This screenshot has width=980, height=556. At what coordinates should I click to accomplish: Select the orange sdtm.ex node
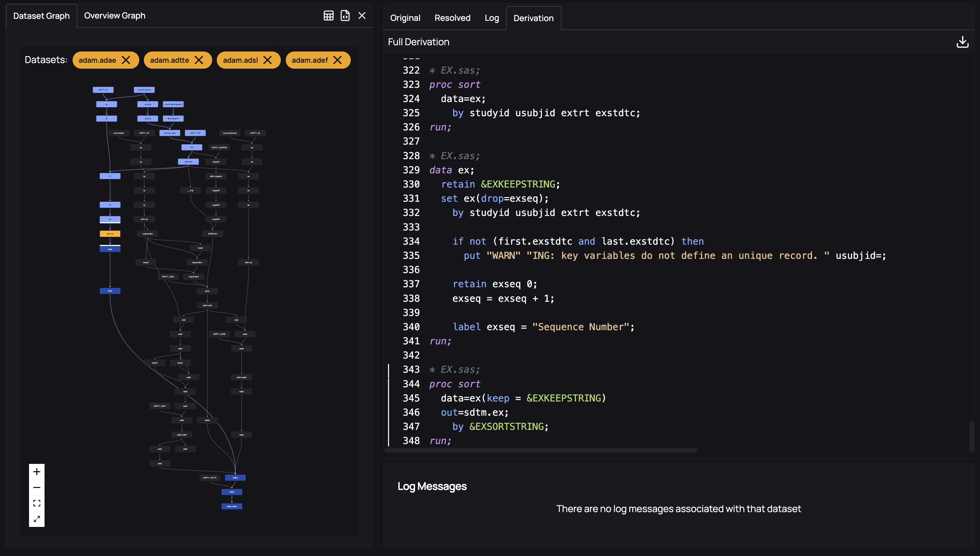tap(110, 233)
